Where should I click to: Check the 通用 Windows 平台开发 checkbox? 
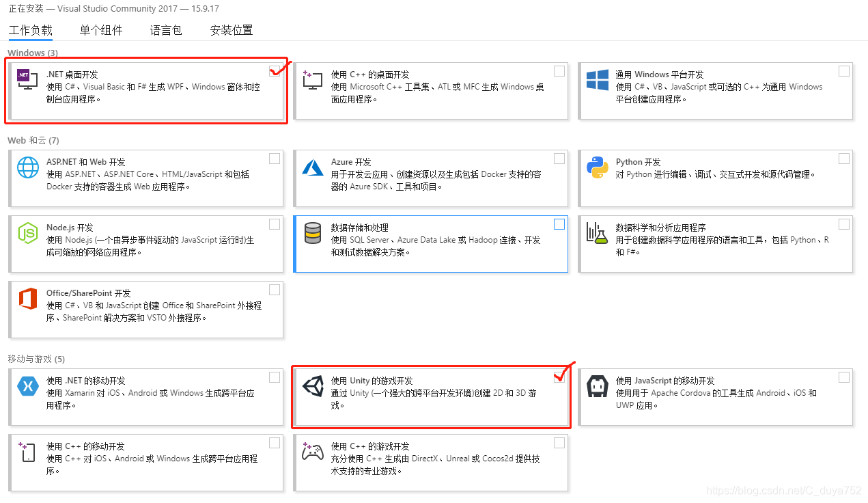pyautogui.click(x=844, y=71)
